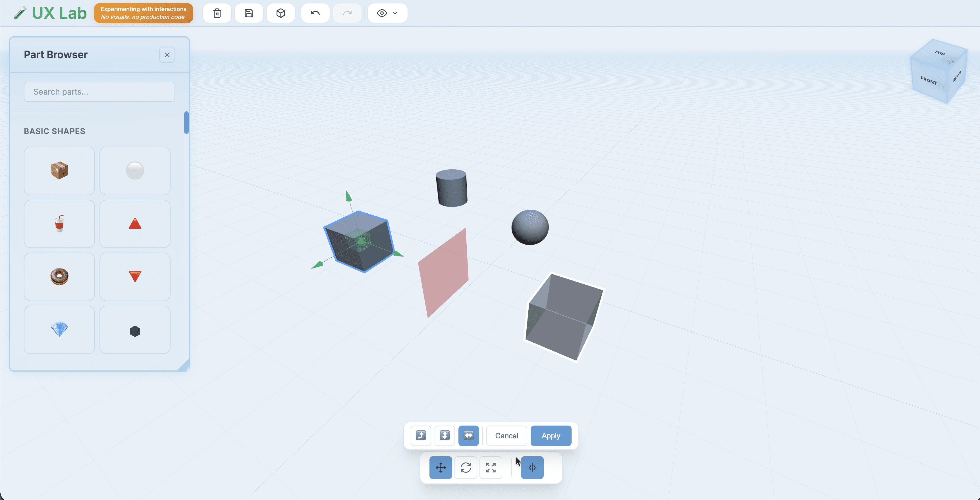Click the trash delete icon in toolbar
Viewport: 980px width, 500px height.
pyautogui.click(x=217, y=13)
